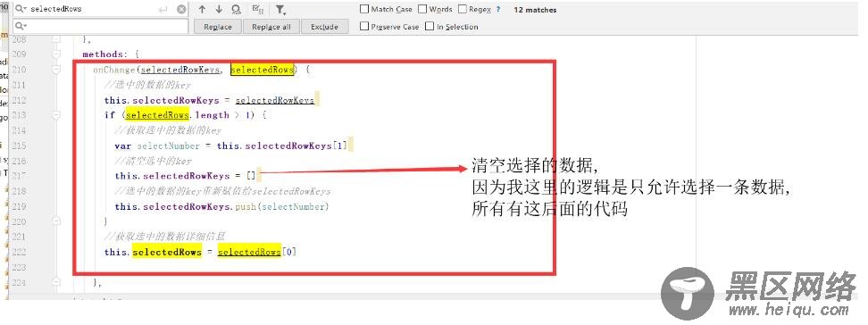Click the 12 matches result label
The height and width of the screenshot is (325, 868).
tap(535, 10)
